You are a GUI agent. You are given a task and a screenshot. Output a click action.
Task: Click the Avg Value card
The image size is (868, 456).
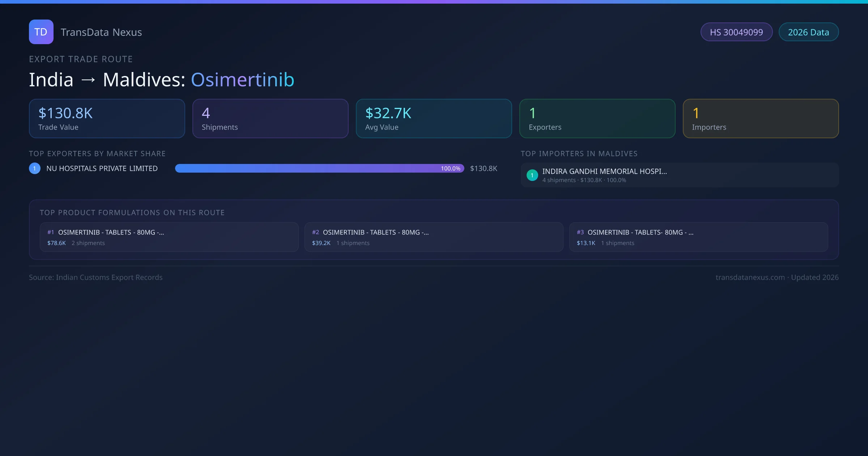(x=434, y=118)
